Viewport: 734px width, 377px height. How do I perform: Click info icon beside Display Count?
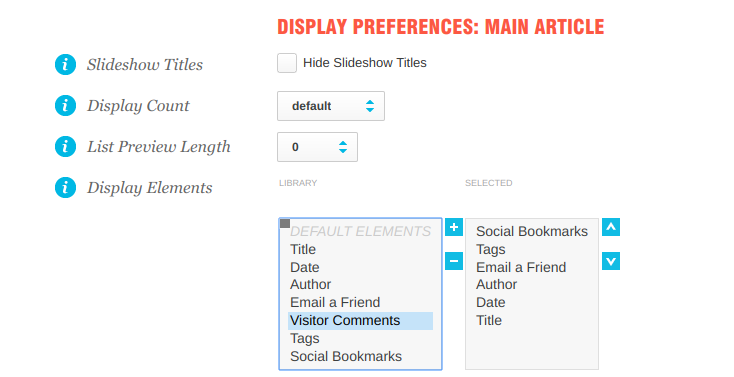(x=66, y=105)
